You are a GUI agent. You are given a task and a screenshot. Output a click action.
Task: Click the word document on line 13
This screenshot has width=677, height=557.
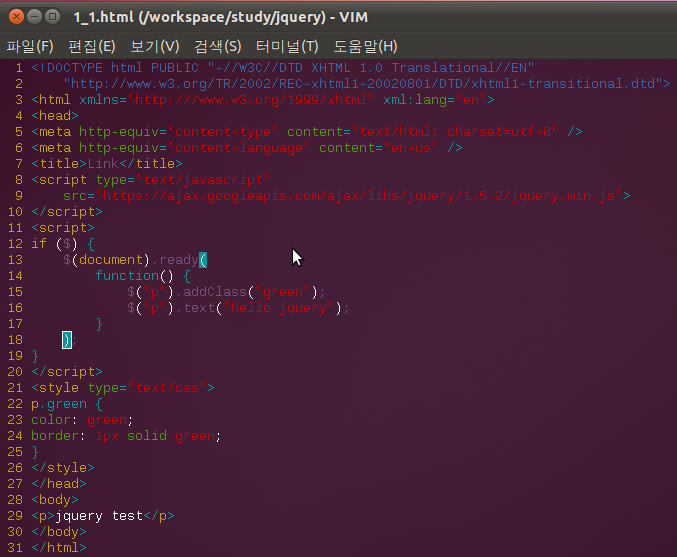(111, 260)
